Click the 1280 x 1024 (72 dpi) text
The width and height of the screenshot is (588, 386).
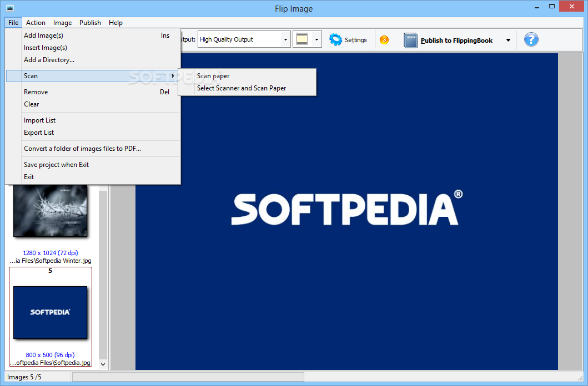point(51,253)
